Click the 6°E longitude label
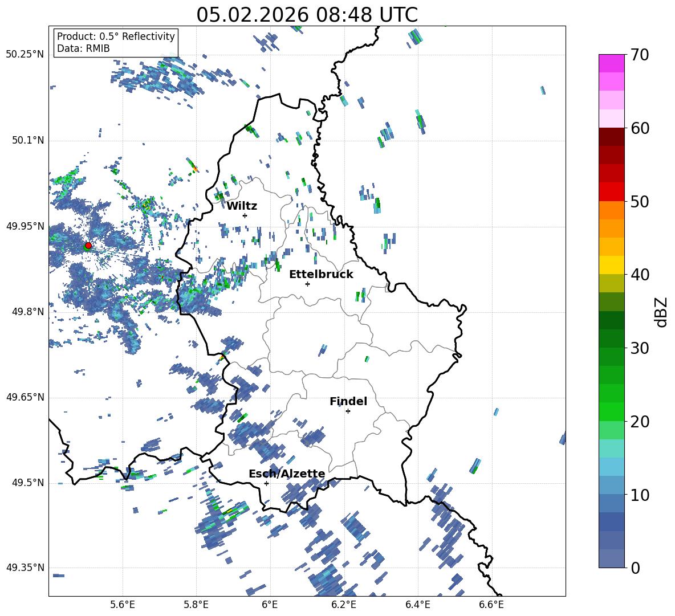Screen dimensions: 675x616 point(270,605)
